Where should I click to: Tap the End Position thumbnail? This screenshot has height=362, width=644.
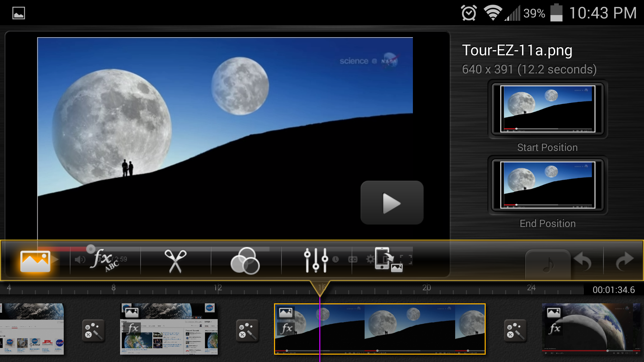[x=547, y=185]
